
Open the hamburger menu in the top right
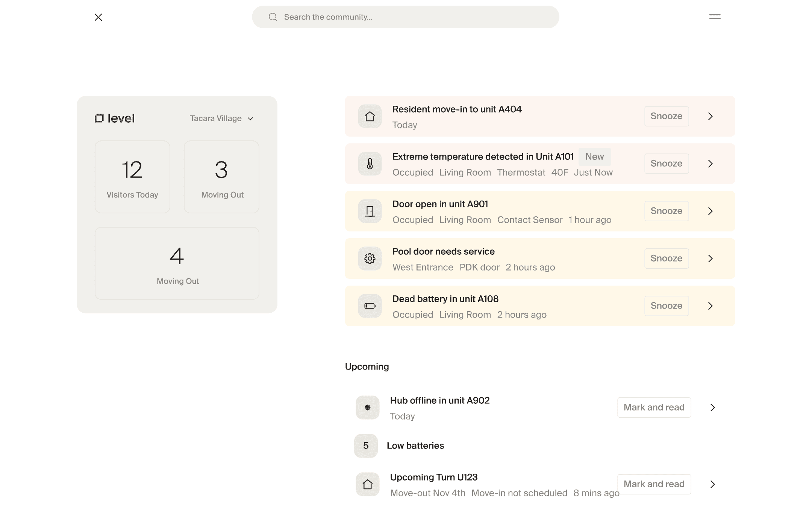pos(715,17)
